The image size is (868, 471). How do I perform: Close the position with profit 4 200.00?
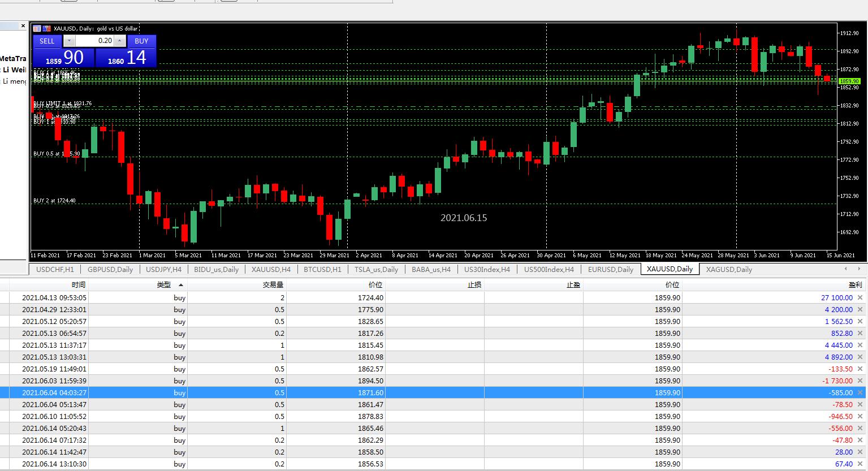point(860,309)
